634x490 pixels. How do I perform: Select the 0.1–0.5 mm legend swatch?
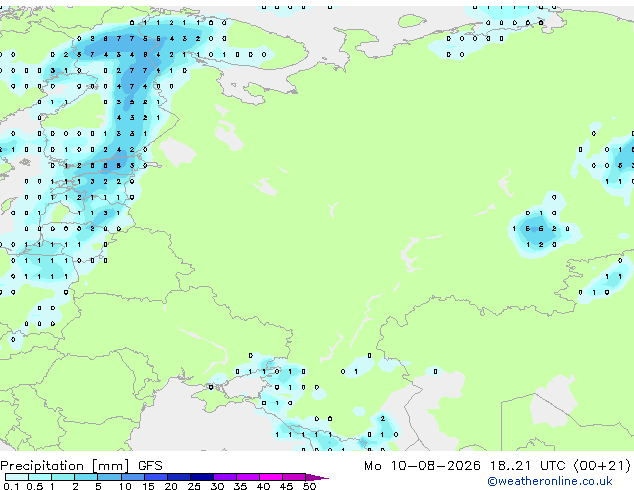tap(17, 477)
